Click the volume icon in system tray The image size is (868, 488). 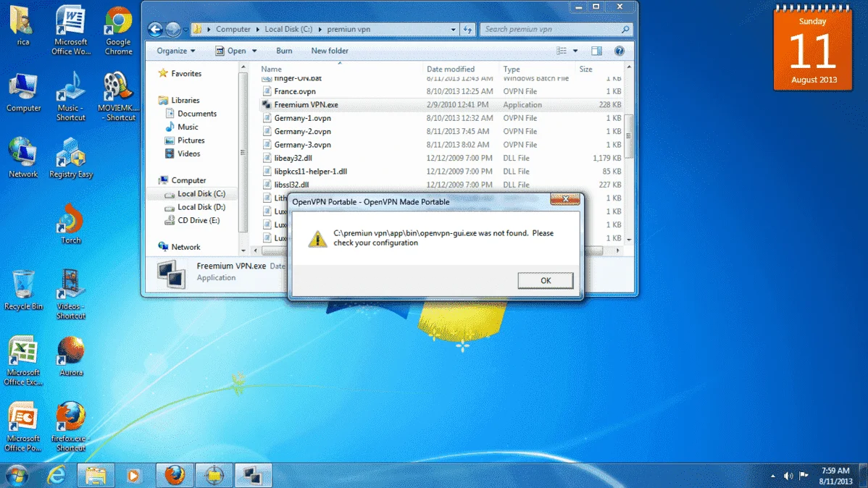tap(788, 476)
